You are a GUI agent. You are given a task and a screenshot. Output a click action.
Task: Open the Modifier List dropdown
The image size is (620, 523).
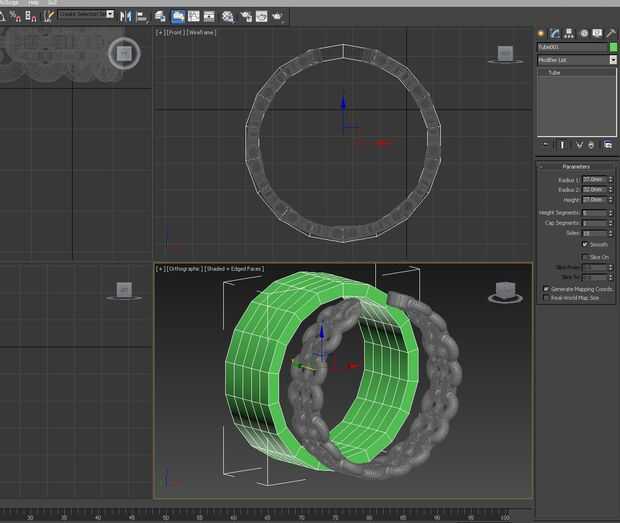pos(612,60)
